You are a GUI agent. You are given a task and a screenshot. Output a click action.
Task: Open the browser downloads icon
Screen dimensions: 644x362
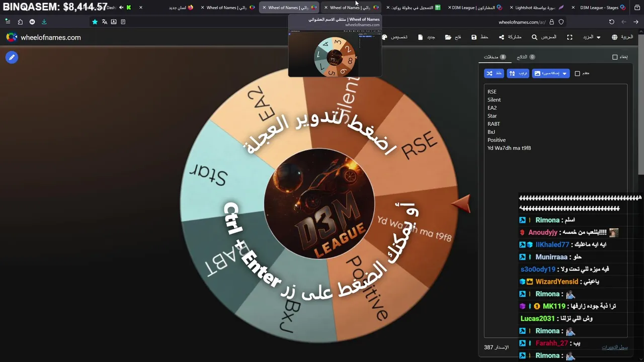click(x=44, y=22)
